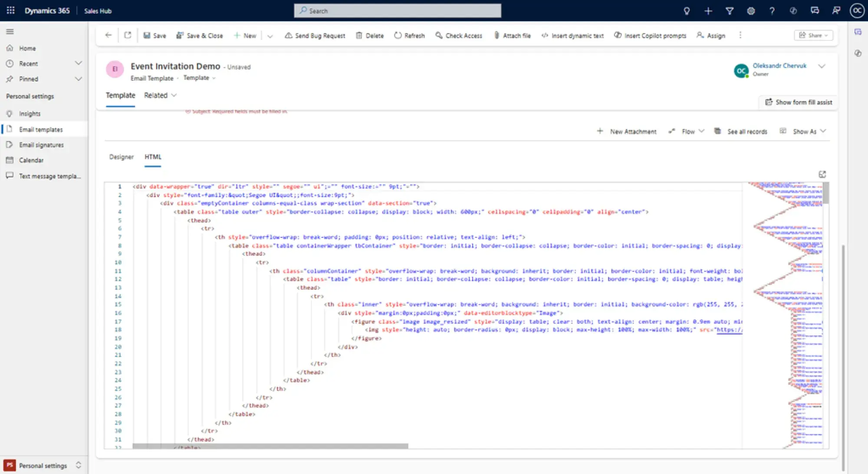This screenshot has width=868, height=474.
Task: Open the chat icon in top bar
Action: pyautogui.click(x=815, y=11)
